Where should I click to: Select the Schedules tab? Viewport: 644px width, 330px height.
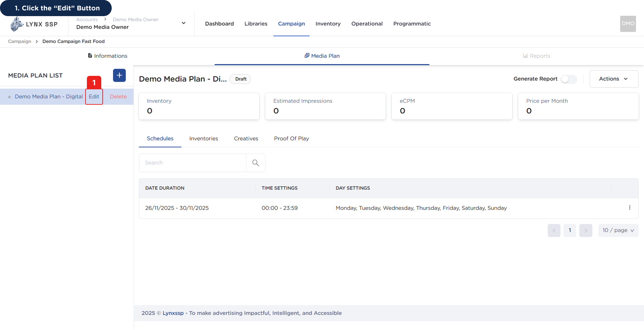(160, 139)
